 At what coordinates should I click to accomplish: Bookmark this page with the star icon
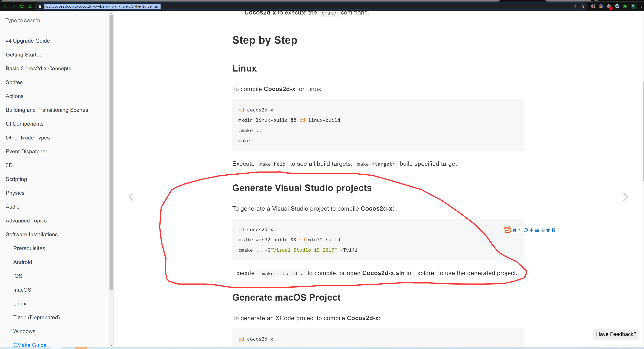(583, 6)
